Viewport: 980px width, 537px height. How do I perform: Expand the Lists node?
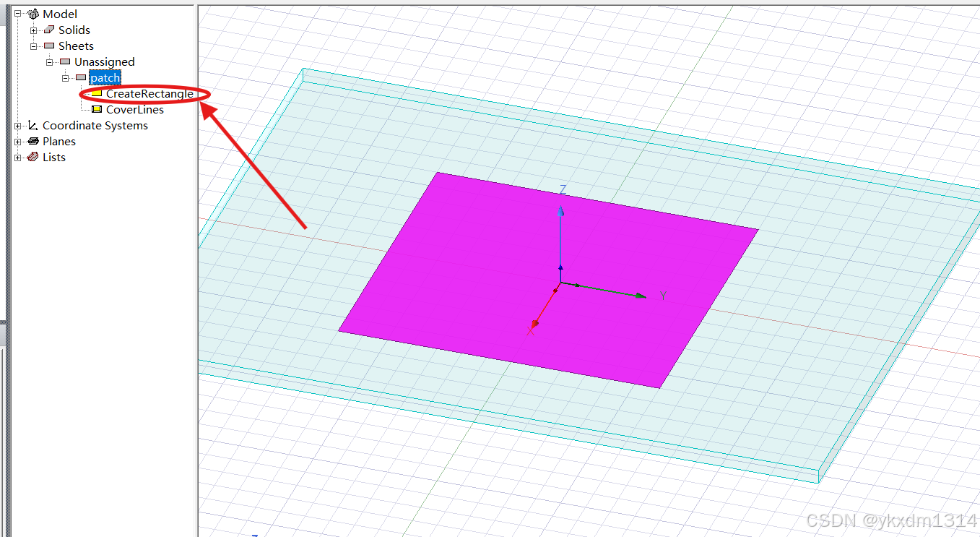(17, 158)
